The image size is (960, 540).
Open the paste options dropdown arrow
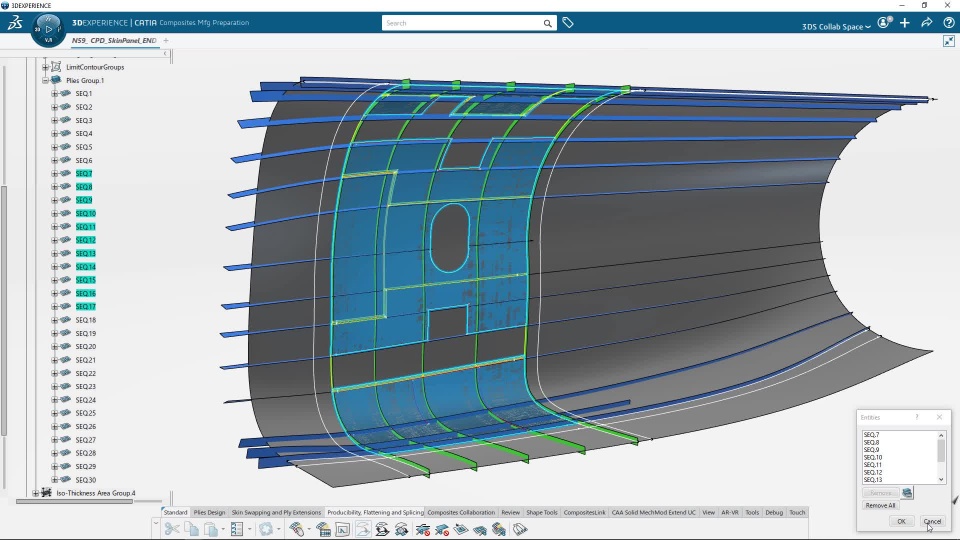coord(223,529)
